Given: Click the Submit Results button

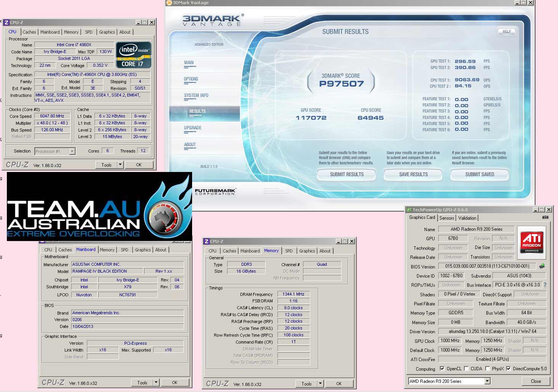Looking at the screenshot, I should (346, 175).
